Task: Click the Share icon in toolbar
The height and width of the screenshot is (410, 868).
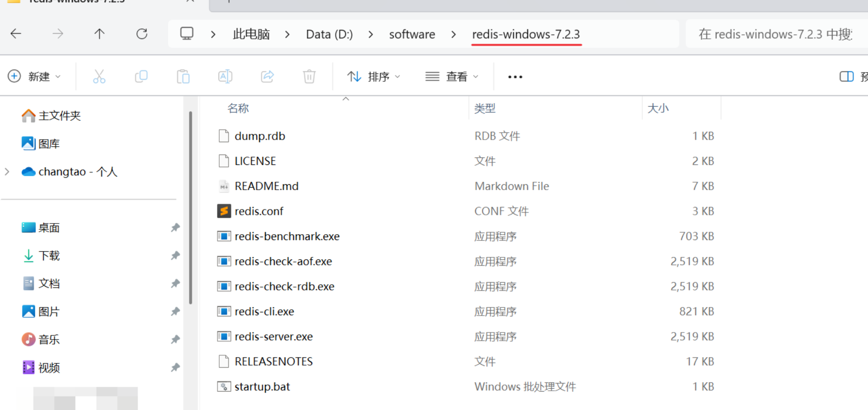Action: [267, 76]
